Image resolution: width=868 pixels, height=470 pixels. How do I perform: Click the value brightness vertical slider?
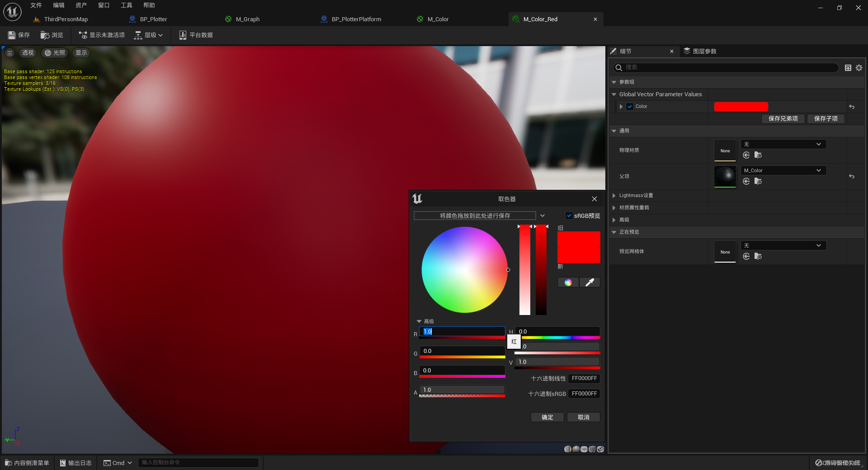[x=541, y=270]
